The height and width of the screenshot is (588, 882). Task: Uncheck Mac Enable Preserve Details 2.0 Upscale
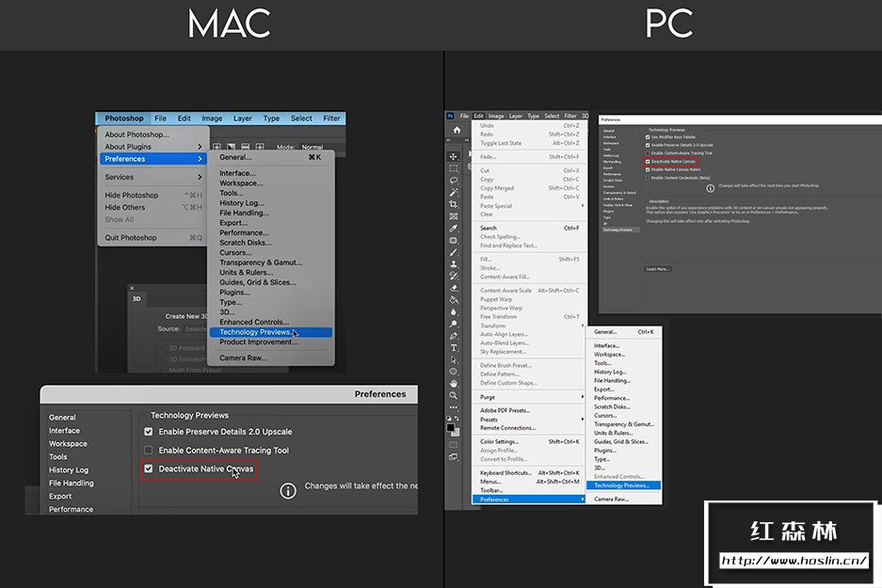click(x=149, y=432)
